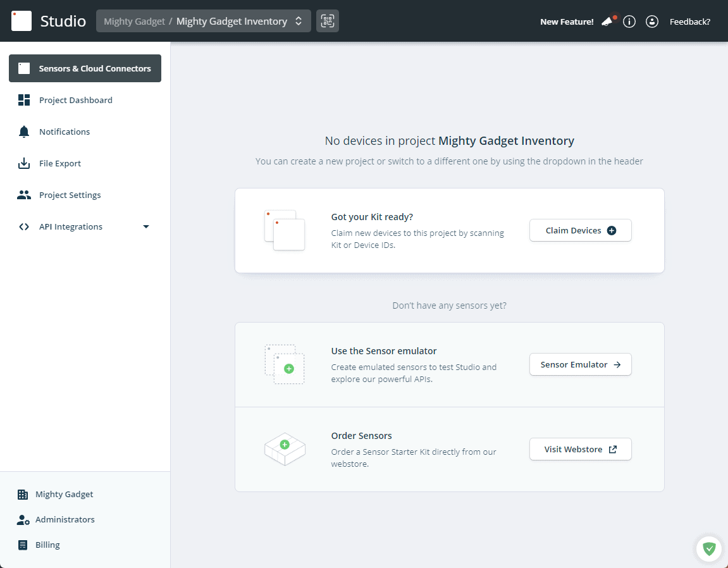The width and height of the screenshot is (728, 568).
Task: Go to Administrators page
Action: coord(65,519)
